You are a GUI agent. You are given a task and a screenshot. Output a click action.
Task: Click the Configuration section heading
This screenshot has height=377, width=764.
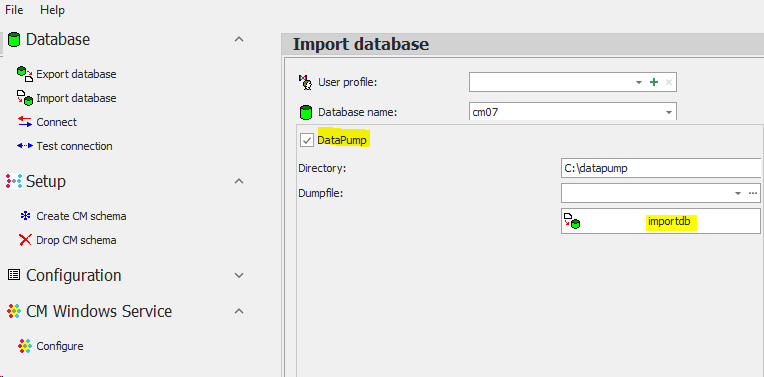point(74,275)
